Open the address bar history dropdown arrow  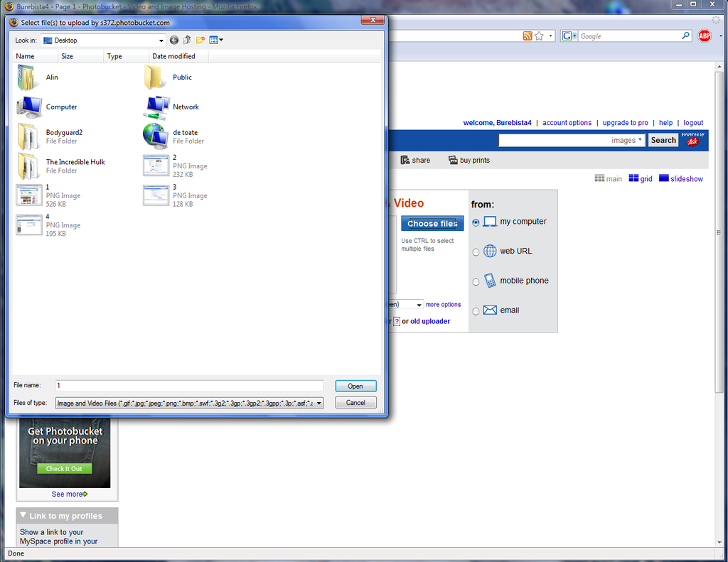point(551,36)
